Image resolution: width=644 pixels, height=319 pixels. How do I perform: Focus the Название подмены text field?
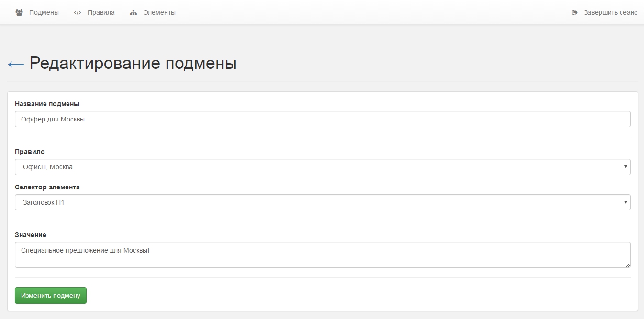click(x=322, y=119)
